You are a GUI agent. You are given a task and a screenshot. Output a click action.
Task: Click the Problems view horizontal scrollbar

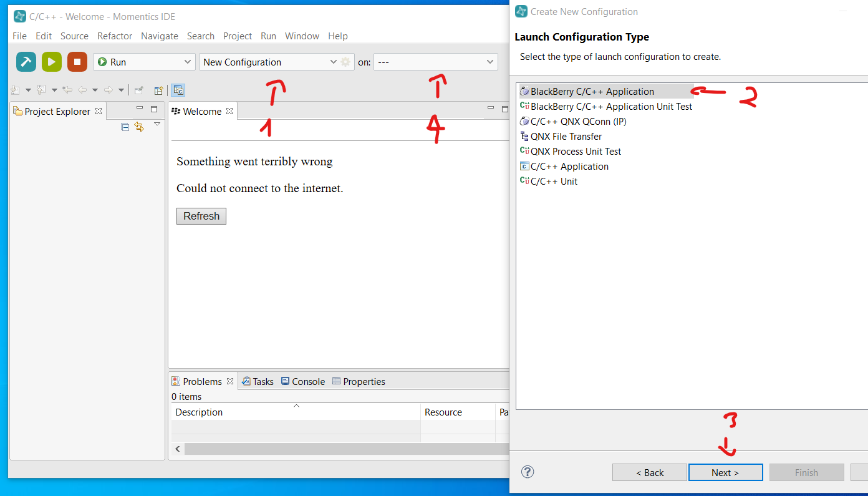pos(347,449)
